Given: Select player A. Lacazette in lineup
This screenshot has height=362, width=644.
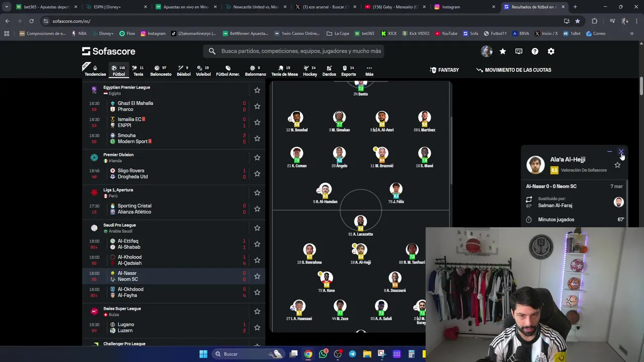Looking at the screenshot, I should 360,226.
